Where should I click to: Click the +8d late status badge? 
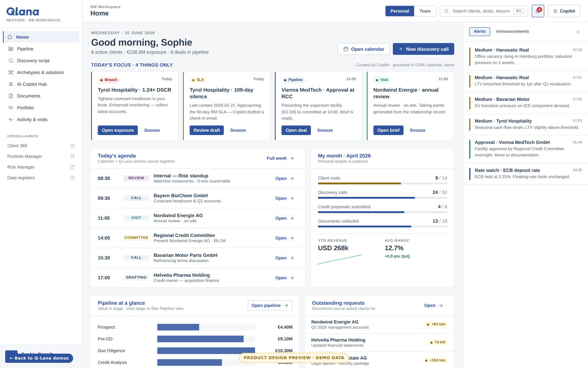click(x=436, y=324)
